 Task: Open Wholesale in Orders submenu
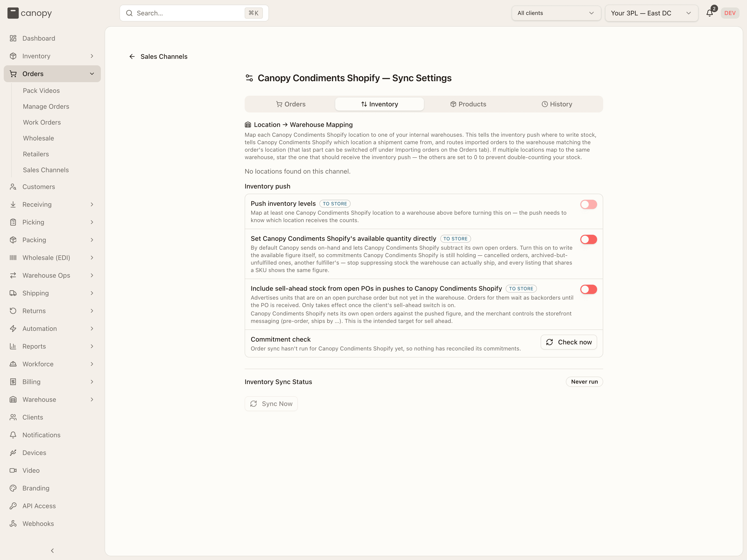coord(39,138)
